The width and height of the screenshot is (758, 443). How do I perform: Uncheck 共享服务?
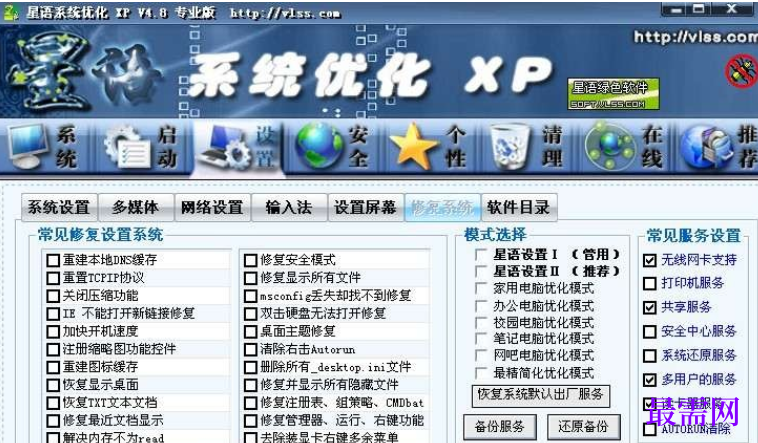(650, 307)
